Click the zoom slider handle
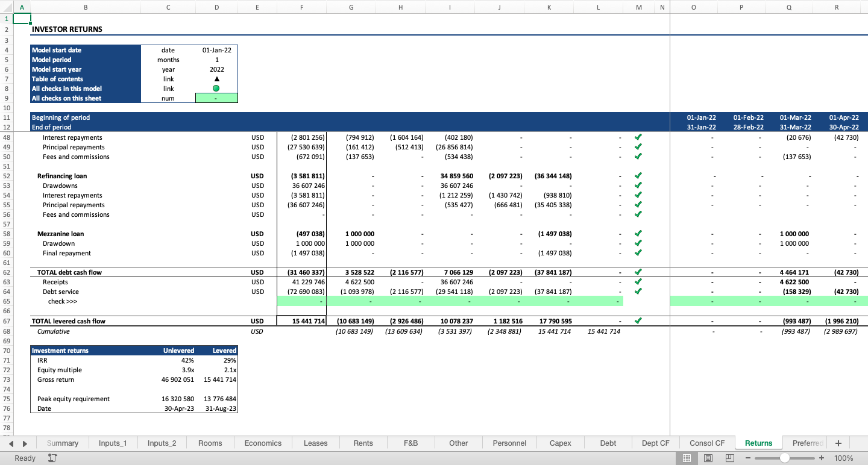Viewport: 868px width, 465px height. [785, 458]
